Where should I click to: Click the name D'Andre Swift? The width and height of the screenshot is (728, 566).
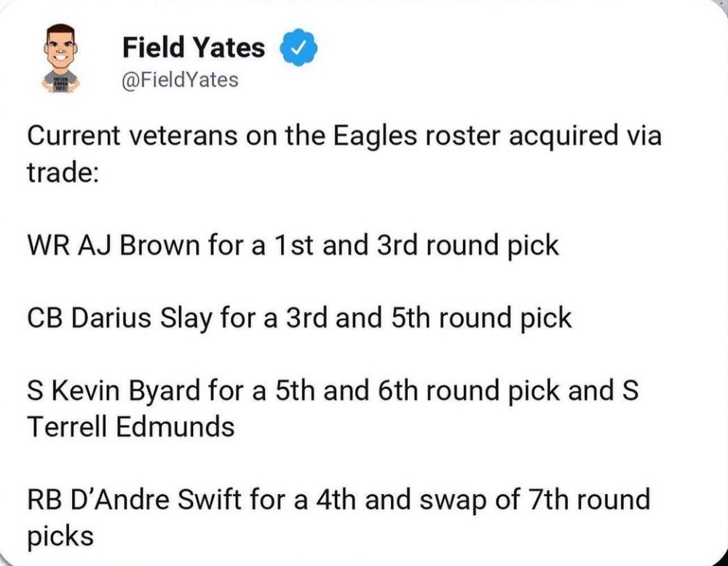156,499
